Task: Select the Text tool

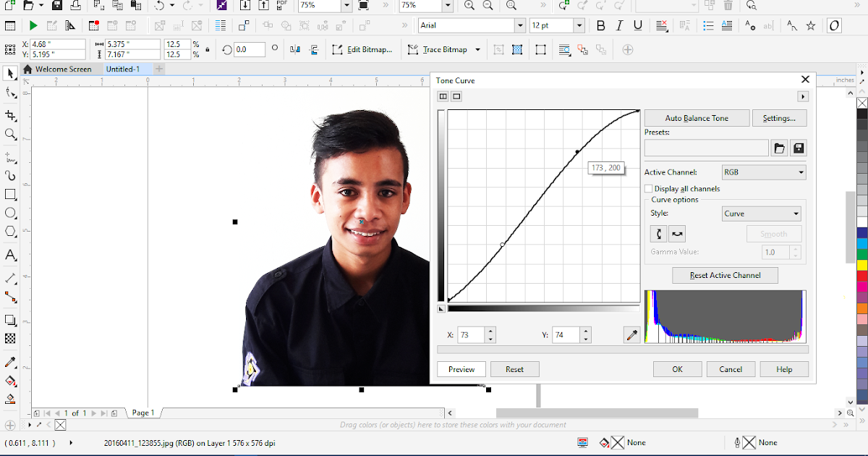Action: coord(9,255)
